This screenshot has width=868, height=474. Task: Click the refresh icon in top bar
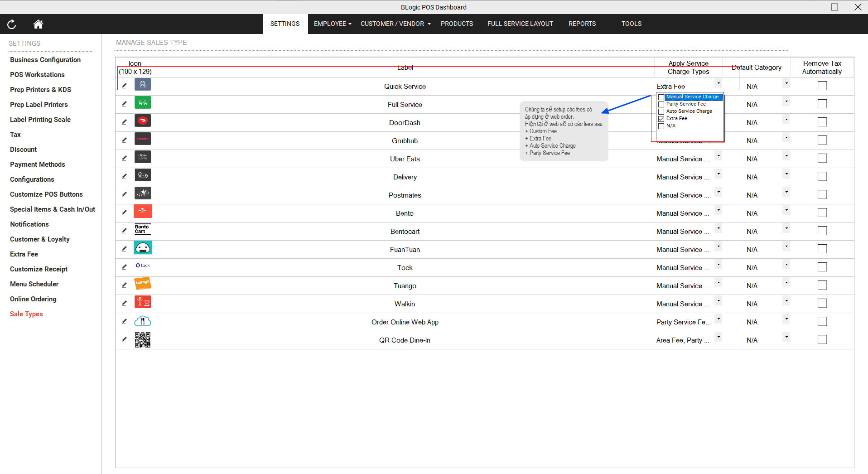[x=12, y=24]
